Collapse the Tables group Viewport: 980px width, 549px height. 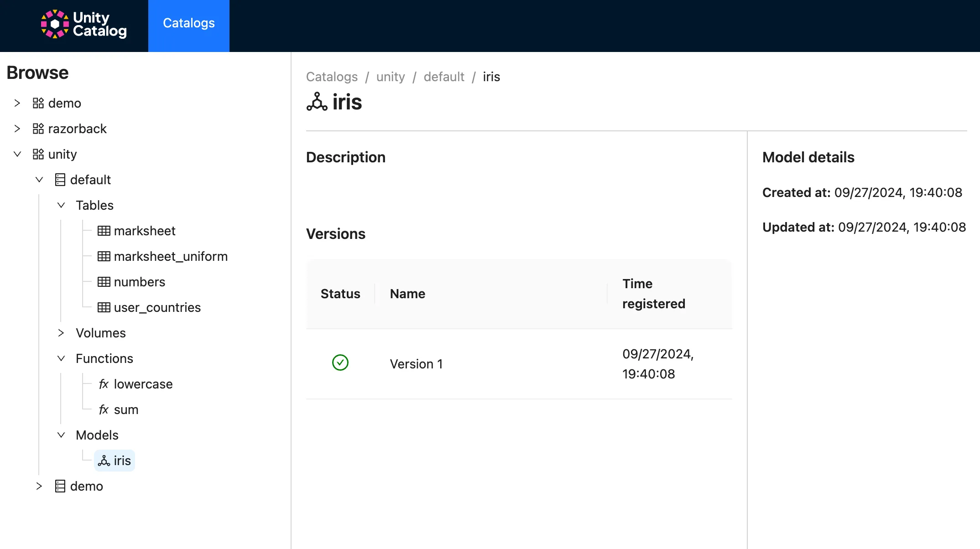(61, 206)
